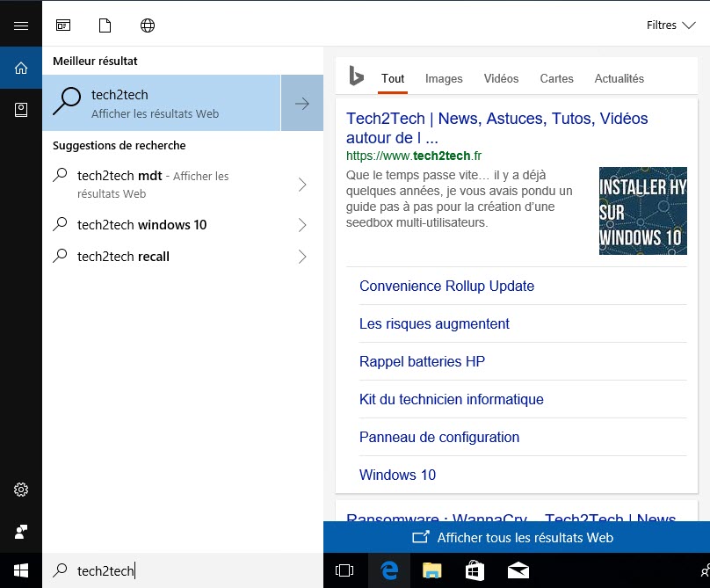Select tech2tech windows 10 search suggestion
Viewport: 710px width, 588px height.
(183, 225)
